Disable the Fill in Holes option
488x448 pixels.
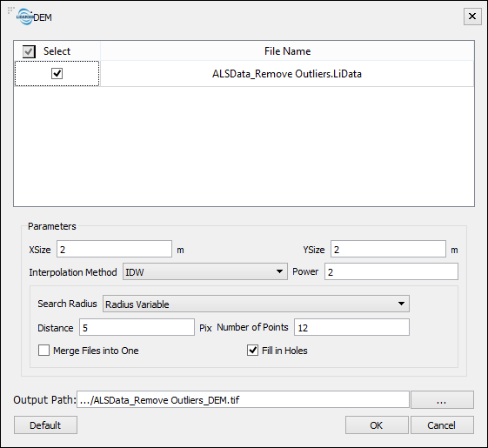pyautogui.click(x=253, y=351)
